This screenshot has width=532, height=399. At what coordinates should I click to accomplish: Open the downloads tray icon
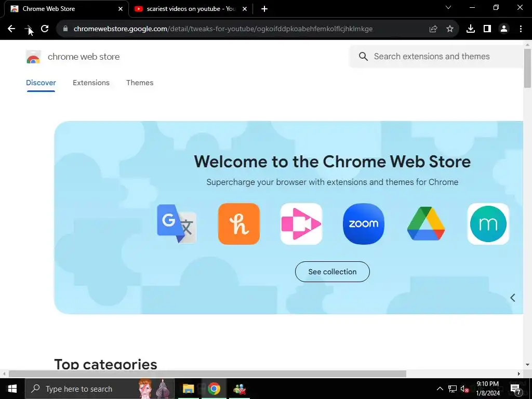point(471,29)
